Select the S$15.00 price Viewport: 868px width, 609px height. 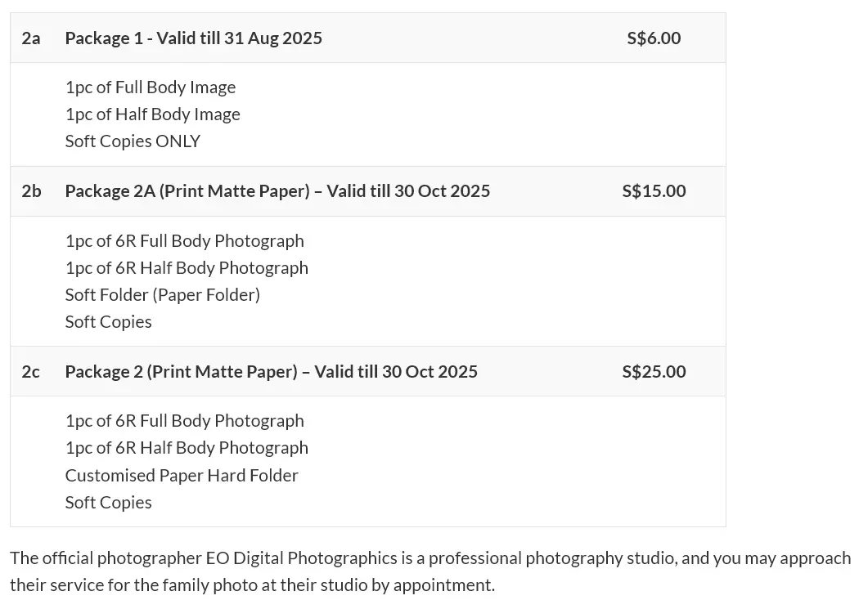[654, 190]
